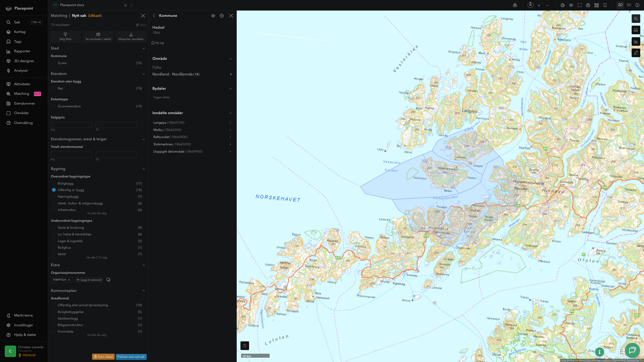Select Skole & forskning subtype
Viewport: 644px width, 362px height.
54,228
